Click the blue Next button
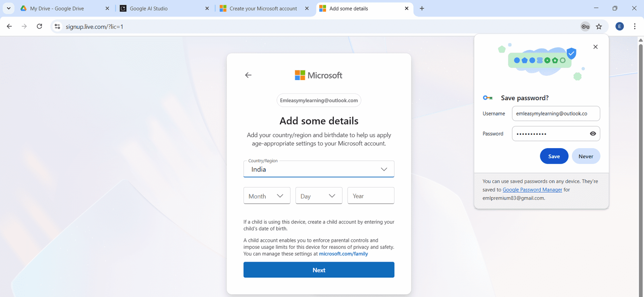 [x=319, y=270]
